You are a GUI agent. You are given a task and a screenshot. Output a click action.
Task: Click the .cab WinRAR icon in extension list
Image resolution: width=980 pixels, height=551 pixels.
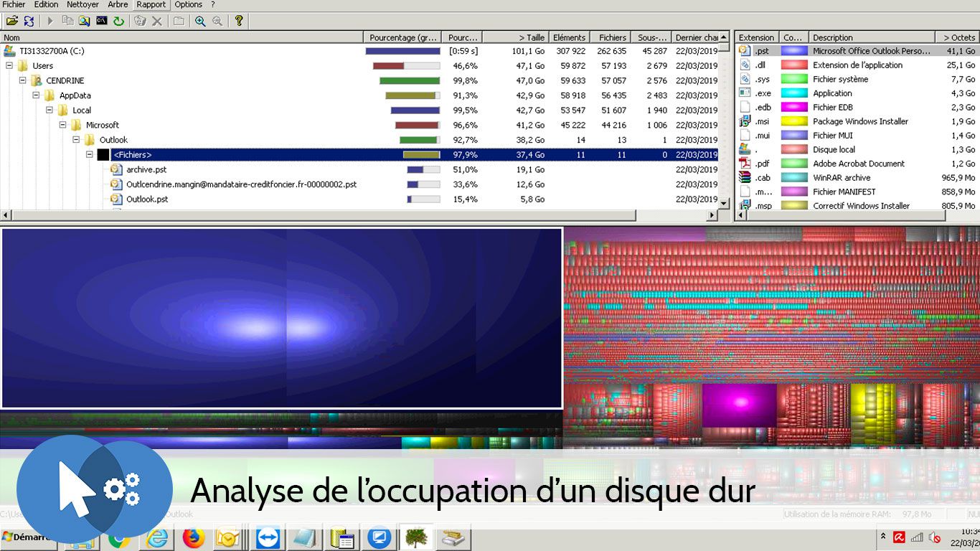pyautogui.click(x=745, y=177)
